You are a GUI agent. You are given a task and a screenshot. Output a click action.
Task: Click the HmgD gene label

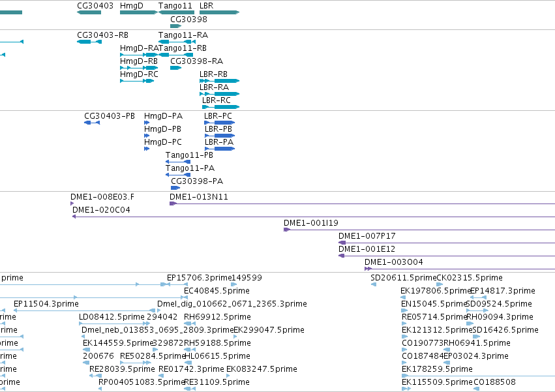coord(132,6)
